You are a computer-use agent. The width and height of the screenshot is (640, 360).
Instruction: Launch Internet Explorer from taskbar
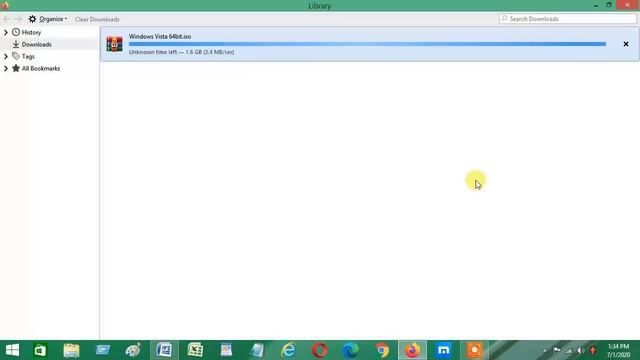(x=288, y=350)
